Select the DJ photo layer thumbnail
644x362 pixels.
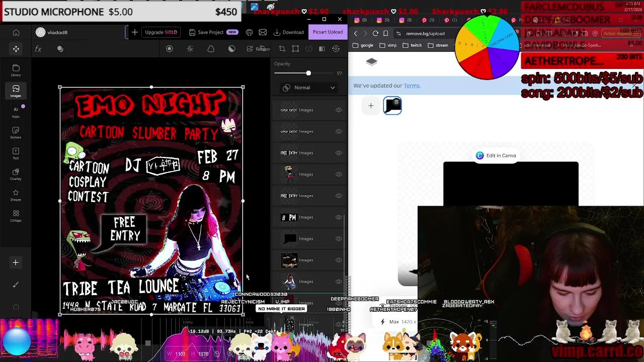point(289,282)
